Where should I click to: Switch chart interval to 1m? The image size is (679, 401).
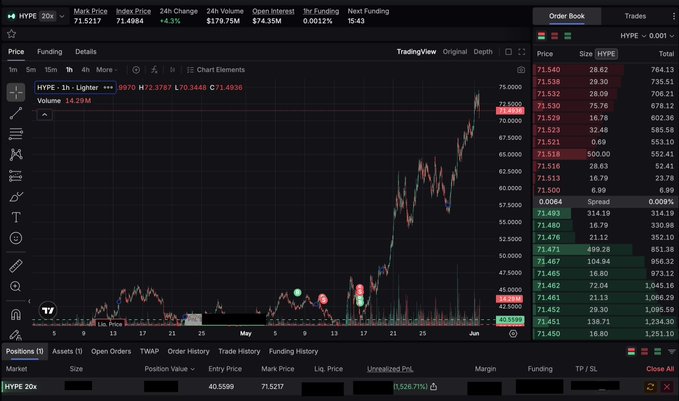click(x=13, y=70)
